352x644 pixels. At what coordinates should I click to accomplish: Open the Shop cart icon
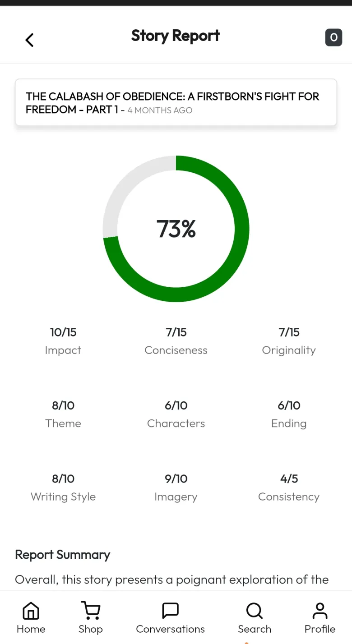tap(91, 612)
